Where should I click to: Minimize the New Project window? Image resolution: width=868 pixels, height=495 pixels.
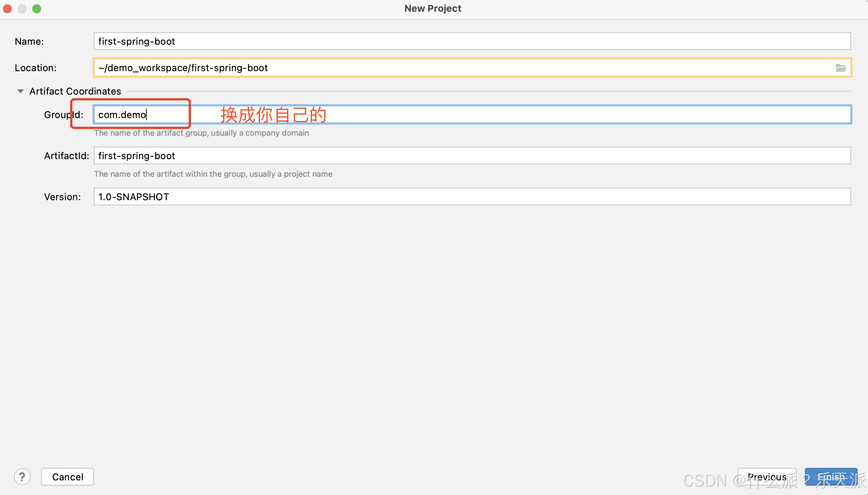22,8
